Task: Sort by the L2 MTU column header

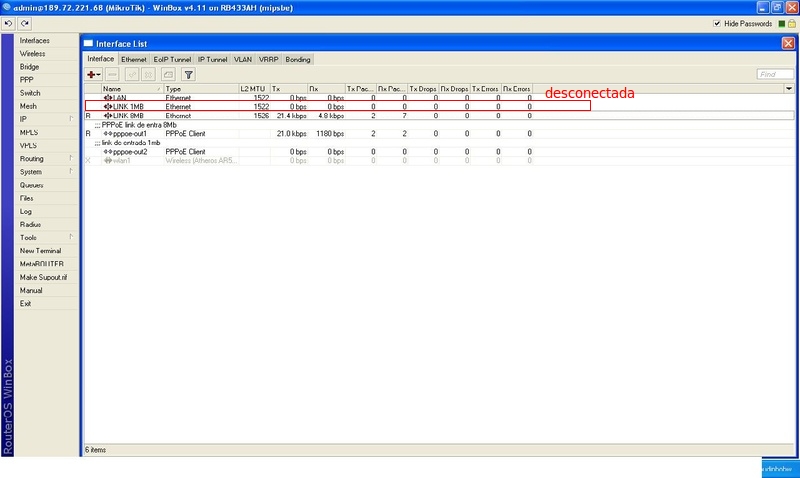Action: pyautogui.click(x=254, y=89)
